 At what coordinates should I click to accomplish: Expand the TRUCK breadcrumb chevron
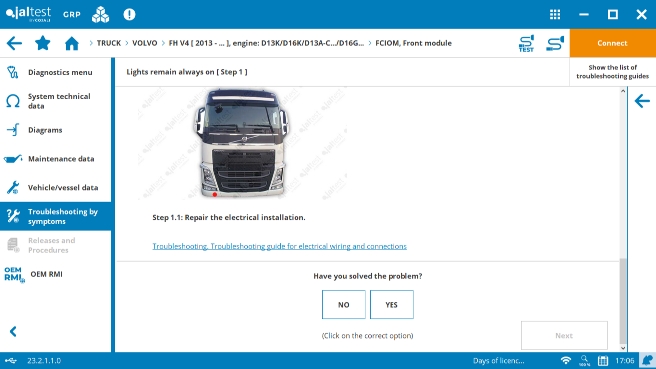point(91,43)
